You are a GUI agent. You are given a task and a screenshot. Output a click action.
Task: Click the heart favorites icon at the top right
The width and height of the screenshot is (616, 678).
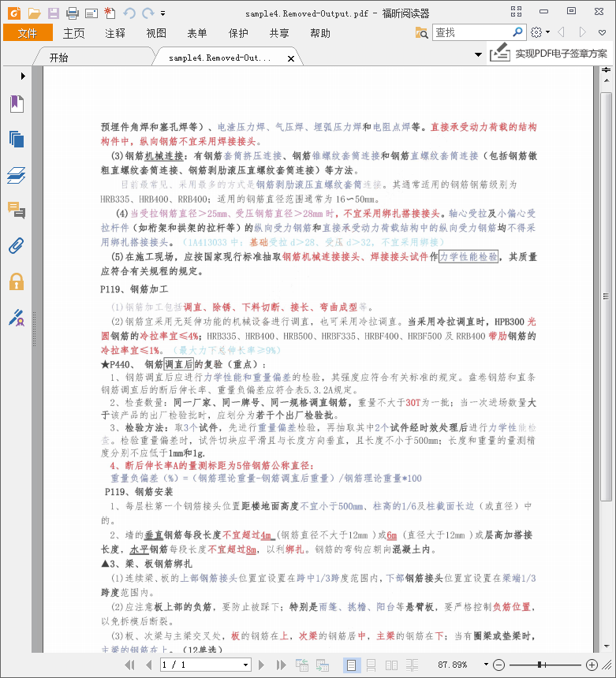(x=602, y=32)
